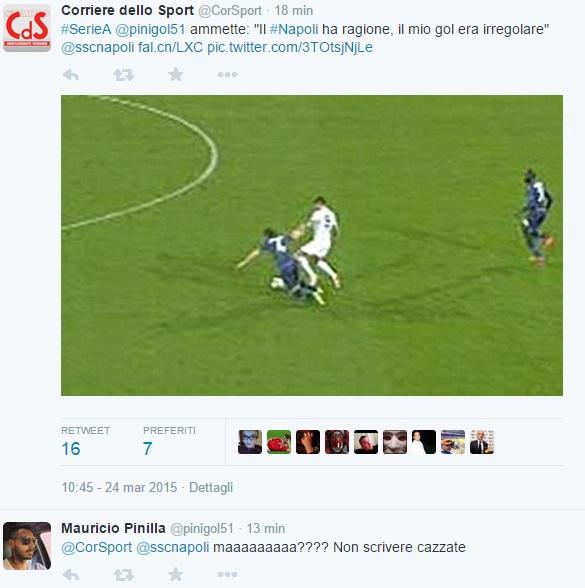View the football match photo
585x588 pixels.
point(312,245)
